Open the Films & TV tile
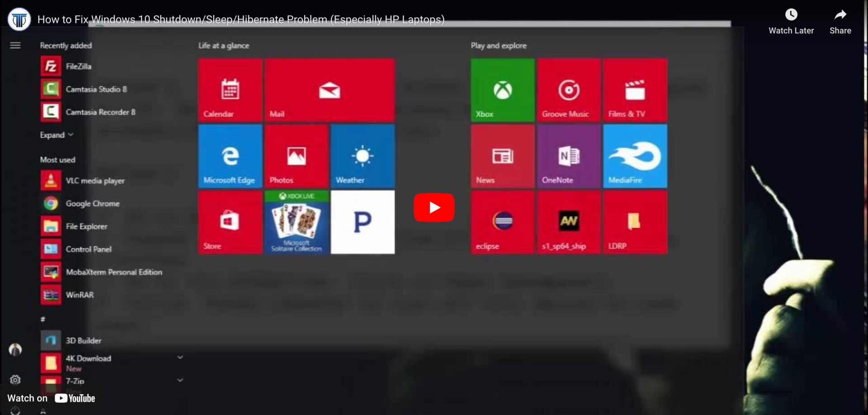Image resolution: width=868 pixels, height=415 pixels. [635, 90]
